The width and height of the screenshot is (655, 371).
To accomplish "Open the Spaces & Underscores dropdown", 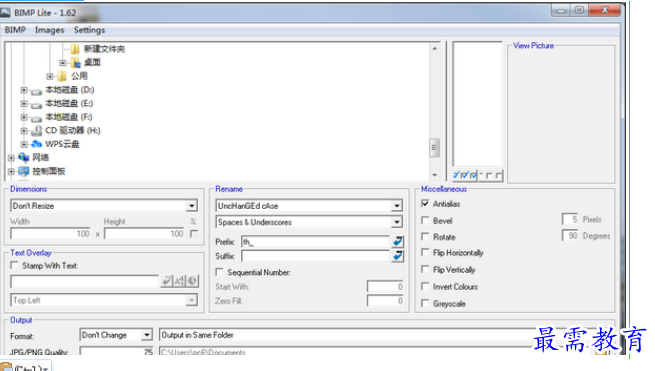I will [396, 222].
